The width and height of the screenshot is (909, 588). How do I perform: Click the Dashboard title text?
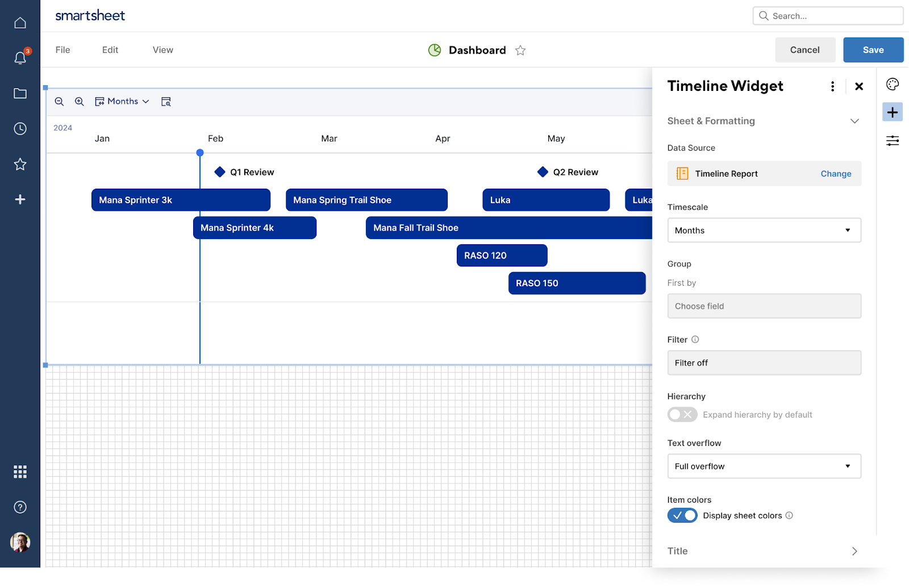[477, 50]
